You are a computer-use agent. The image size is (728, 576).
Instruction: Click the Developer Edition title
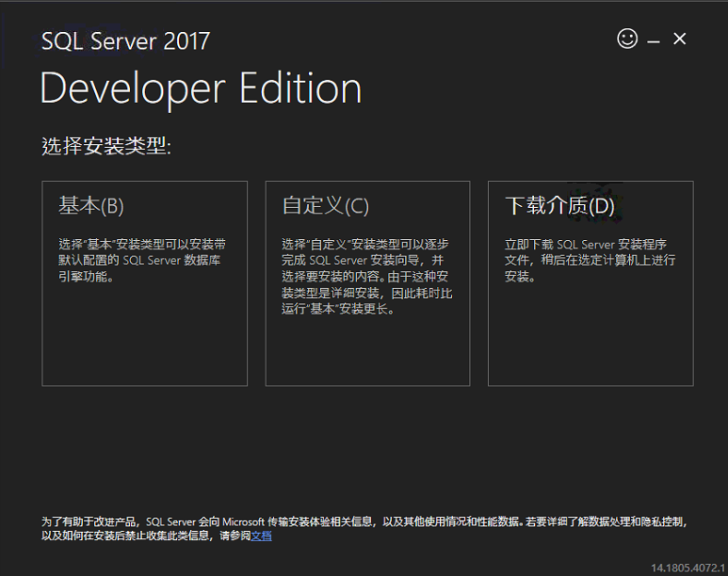tap(201, 88)
